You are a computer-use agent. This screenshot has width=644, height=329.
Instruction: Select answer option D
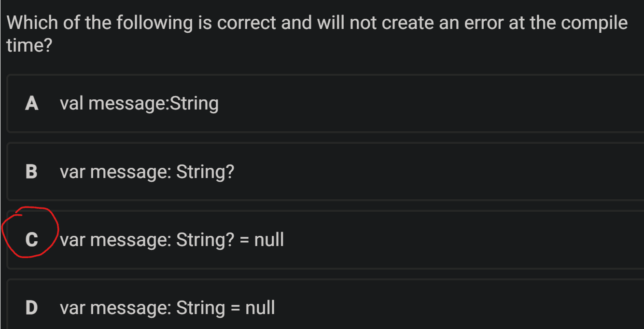pyautogui.click(x=325, y=304)
